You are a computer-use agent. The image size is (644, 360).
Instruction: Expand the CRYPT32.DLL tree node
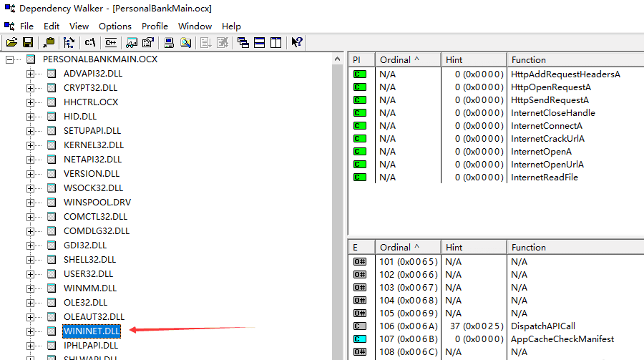(x=30, y=88)
